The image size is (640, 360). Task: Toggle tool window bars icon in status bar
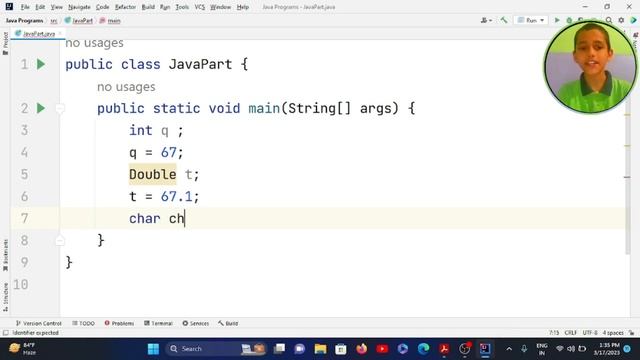tap(5, 333)
